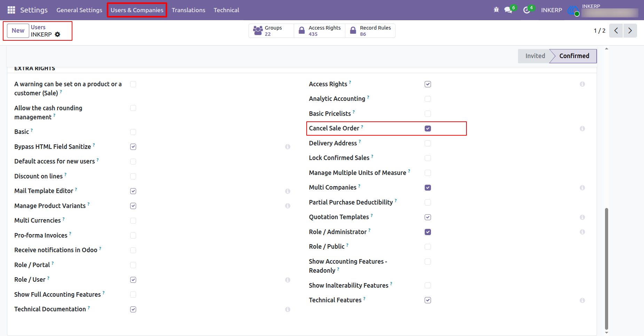Screen dimensions: 644x336
Task: Select the Confirmed status
Action: coord(574,56)
